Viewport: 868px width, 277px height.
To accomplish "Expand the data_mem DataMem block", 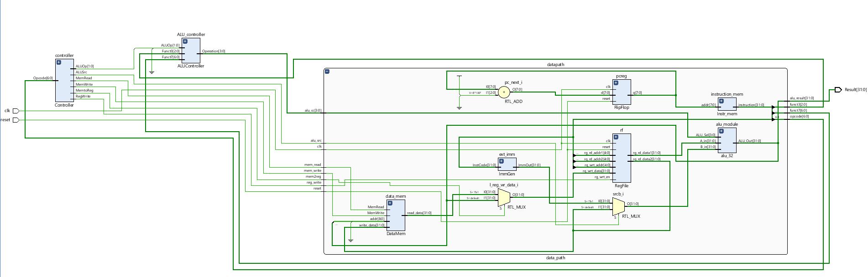I will pyautogui.click(x=390, y=203).
